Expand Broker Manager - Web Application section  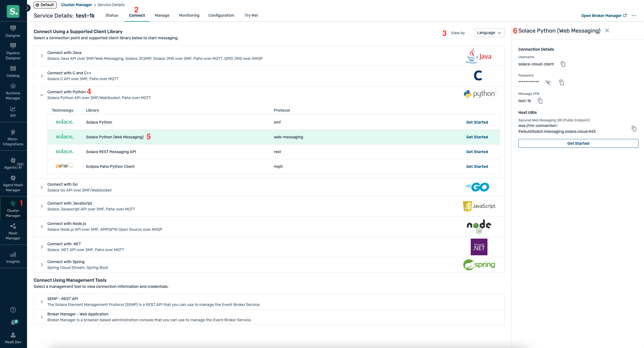[42, 317]
